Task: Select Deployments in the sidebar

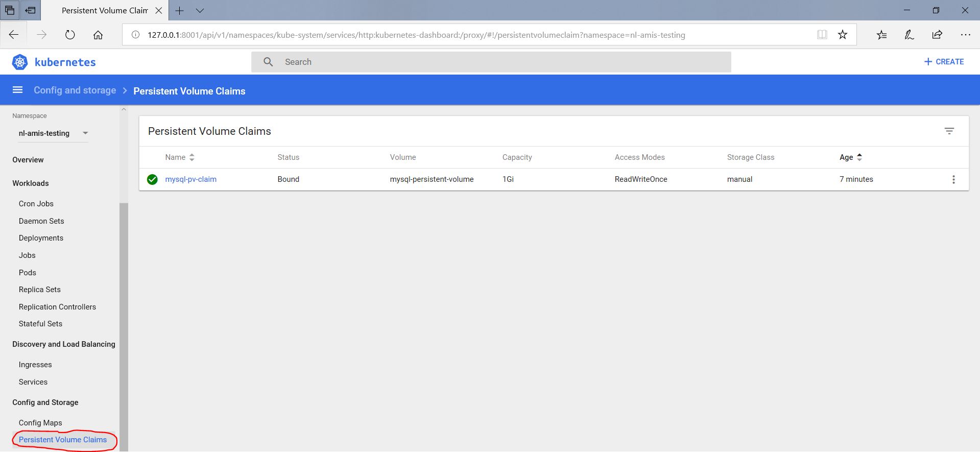Action: click(41, 238)
